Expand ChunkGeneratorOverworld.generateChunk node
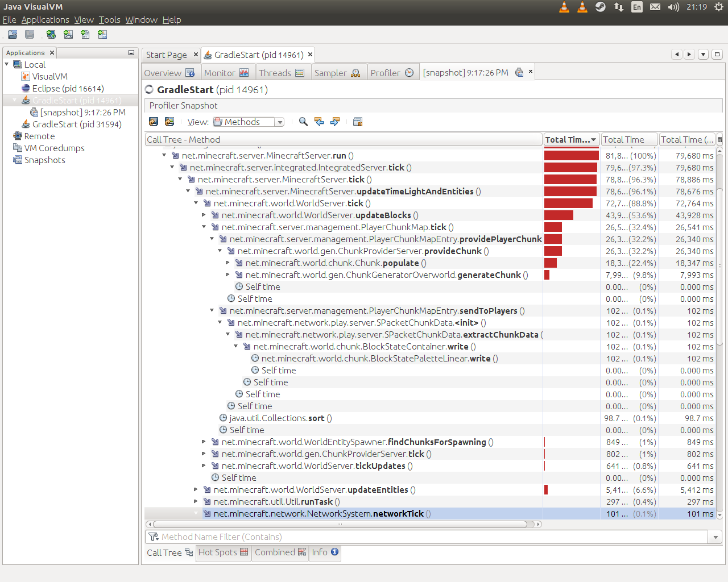Image resolution: width=728 pixels, height=582 pixels. point(228,275)
